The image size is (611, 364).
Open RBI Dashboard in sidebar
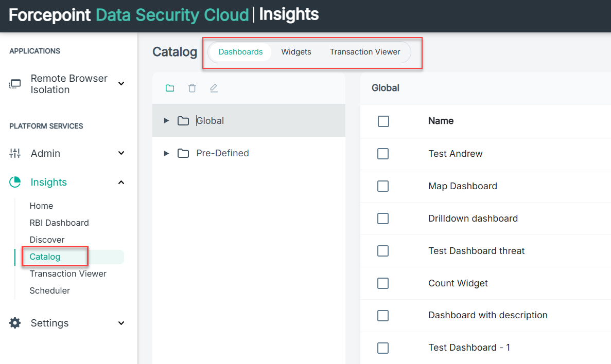[59, 223]
